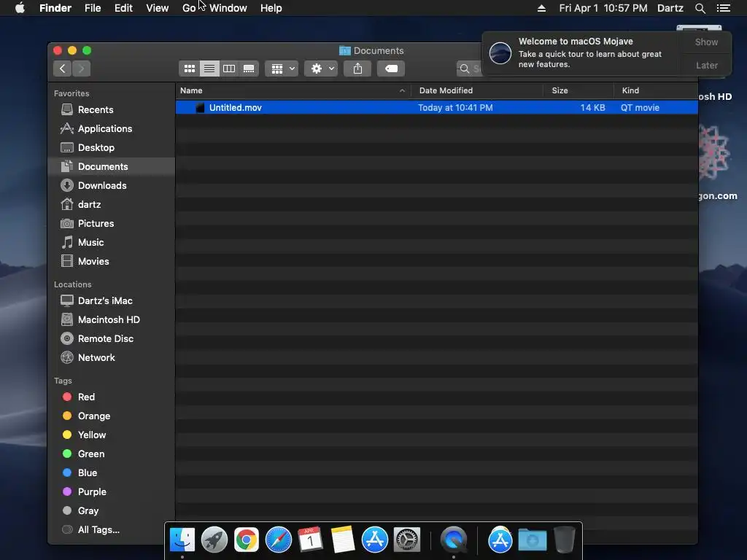The width and height of the screenshot is (747, 560).
Task: Open Notification Center from menu bar
Action: coord(723,8)
